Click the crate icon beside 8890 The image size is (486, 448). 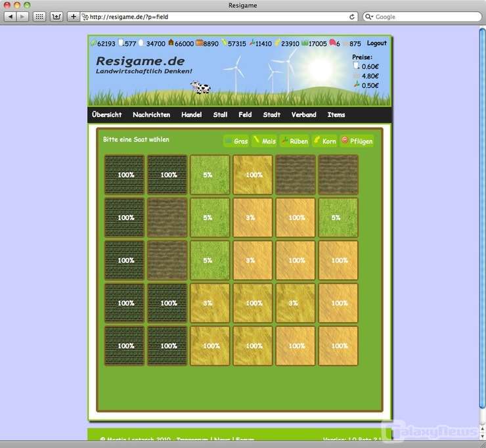(199, 43)
